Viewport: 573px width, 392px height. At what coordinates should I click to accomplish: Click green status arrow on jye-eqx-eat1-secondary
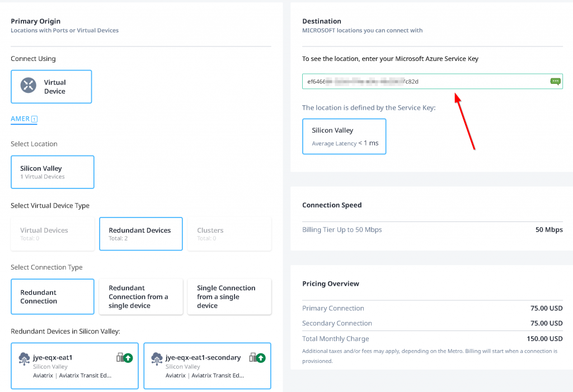click(261, 358)
